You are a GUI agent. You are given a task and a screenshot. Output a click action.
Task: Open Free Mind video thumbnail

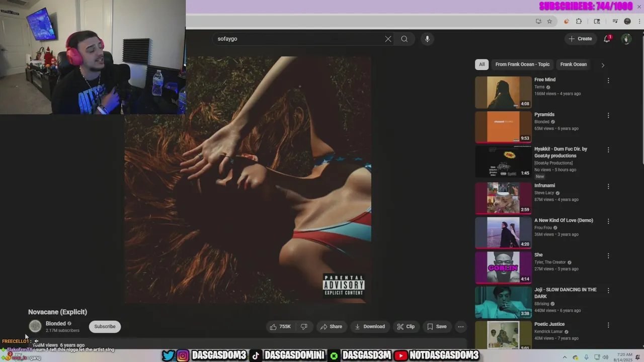(x=503, y=93)
